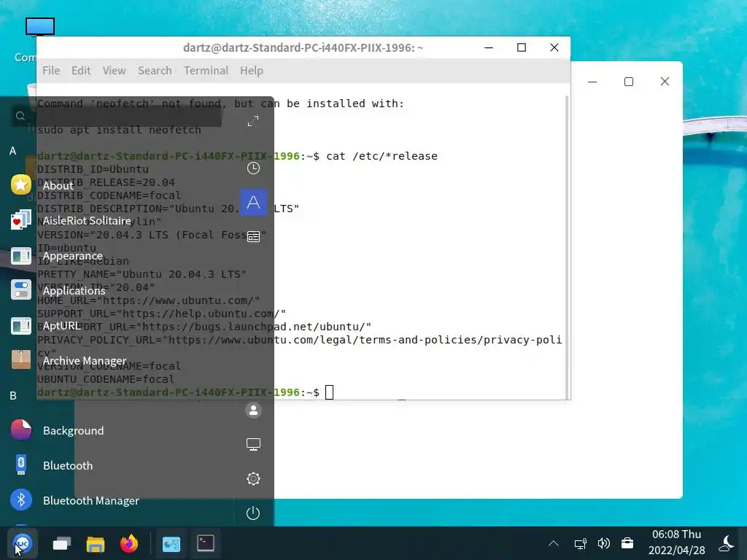Viewport: 747px width, 560px height.
Task: Launch Firefox from the taskbar
Action: pos(129,543)
